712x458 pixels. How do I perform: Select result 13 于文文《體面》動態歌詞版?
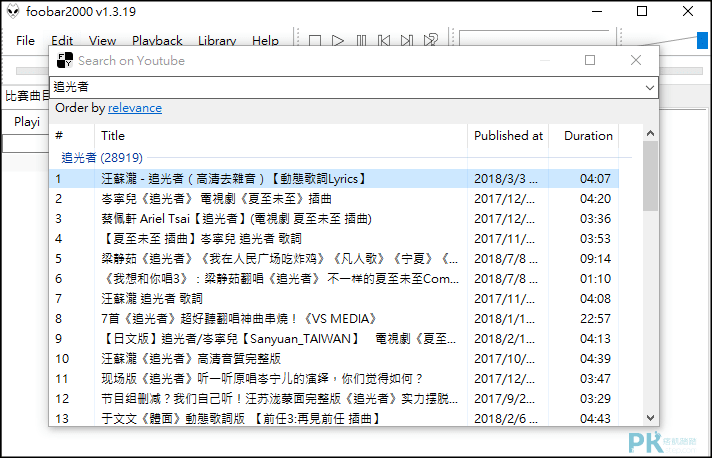pyautogui.click(x=334, y=418)
